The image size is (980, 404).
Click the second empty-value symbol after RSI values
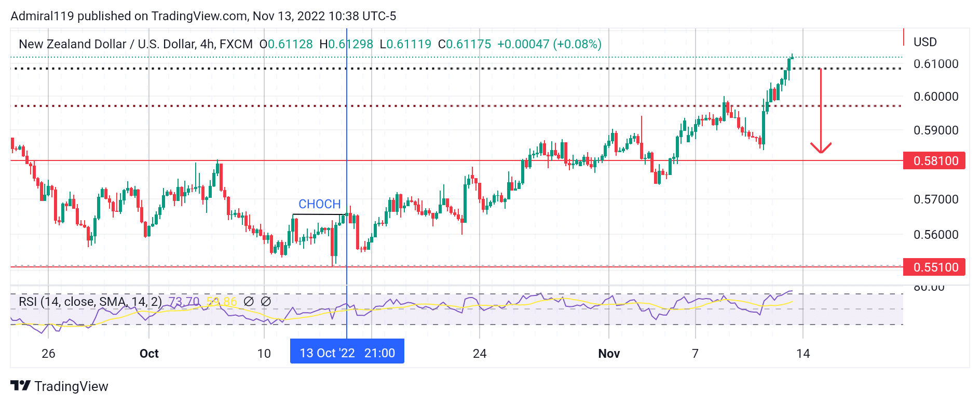(x=266, y=301)
